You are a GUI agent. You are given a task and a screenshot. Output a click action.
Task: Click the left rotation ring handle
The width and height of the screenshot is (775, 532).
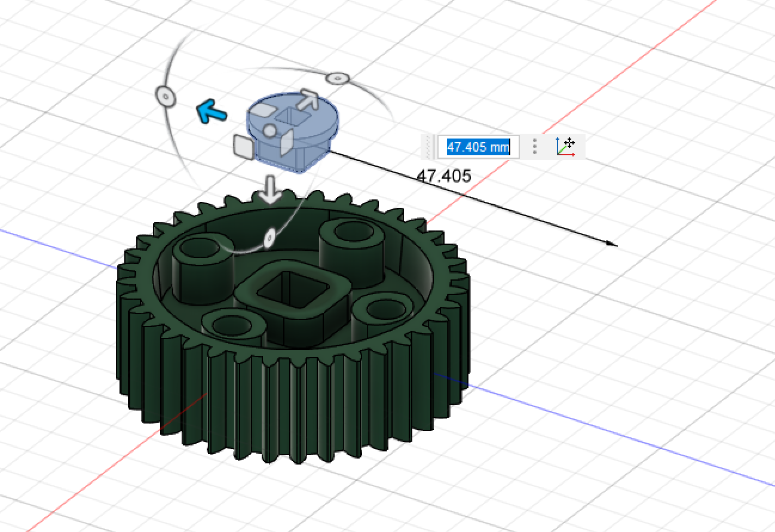tap(165, 96)
